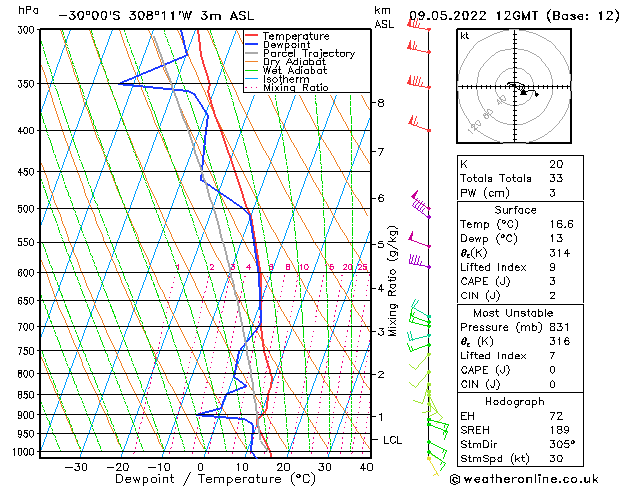629x486 pixels.
Task: Click the PW (cm) row
Action: [x=520, y=193]
